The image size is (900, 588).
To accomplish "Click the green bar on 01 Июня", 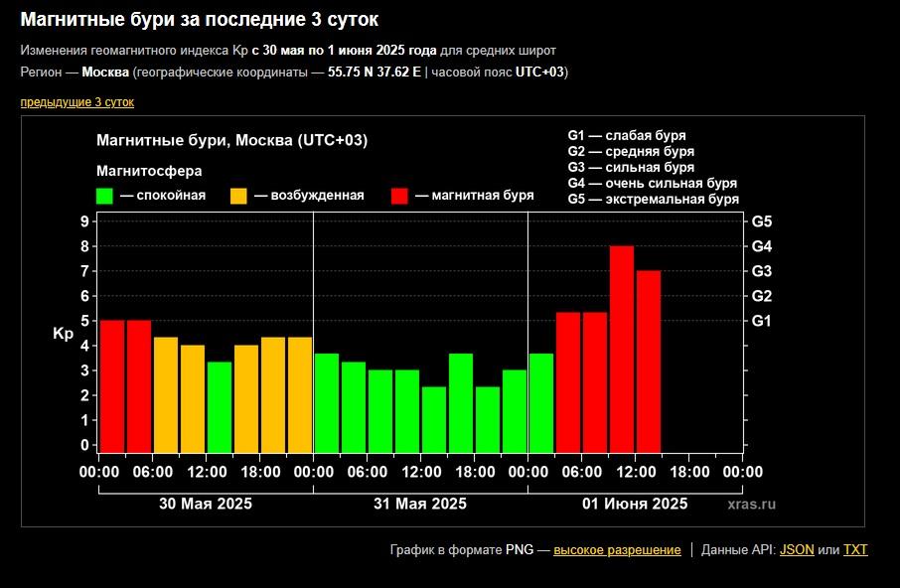I will click(541, 402).
